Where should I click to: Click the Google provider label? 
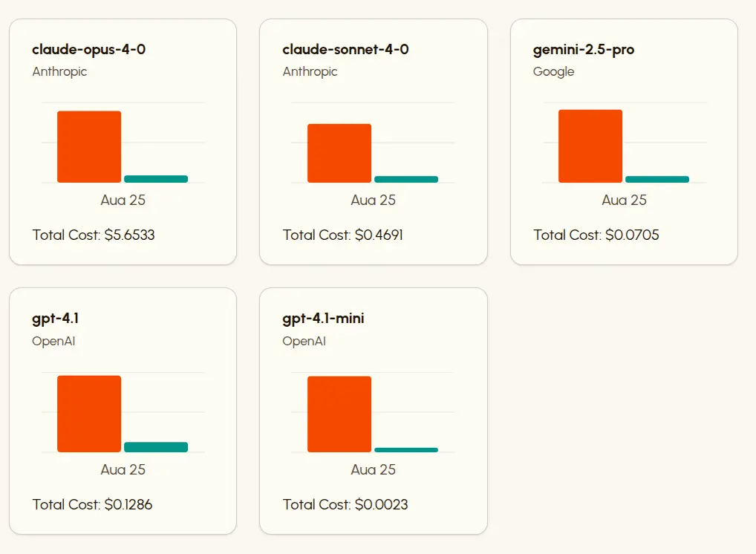tap(554, 71)
